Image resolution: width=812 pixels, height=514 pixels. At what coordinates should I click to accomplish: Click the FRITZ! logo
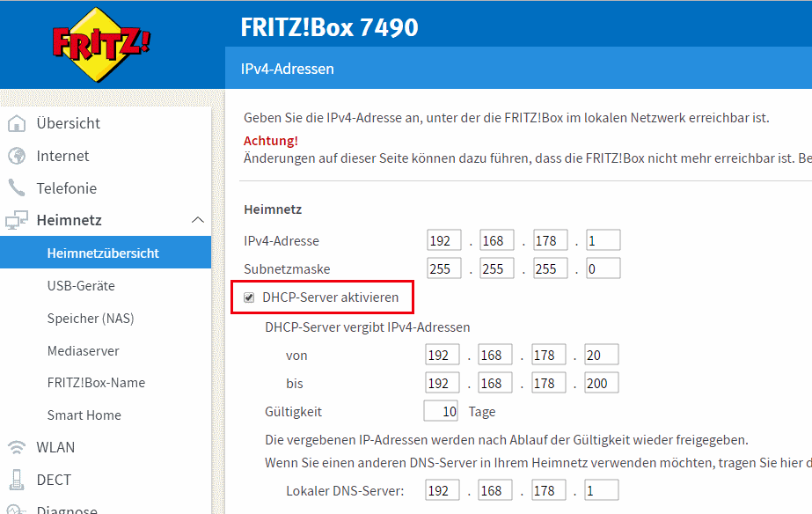click(x=101, y=45)
